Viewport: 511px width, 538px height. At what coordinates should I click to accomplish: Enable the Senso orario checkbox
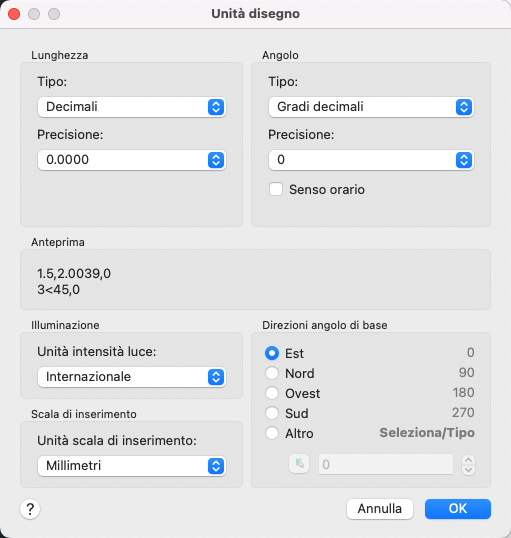coord(276,189)
